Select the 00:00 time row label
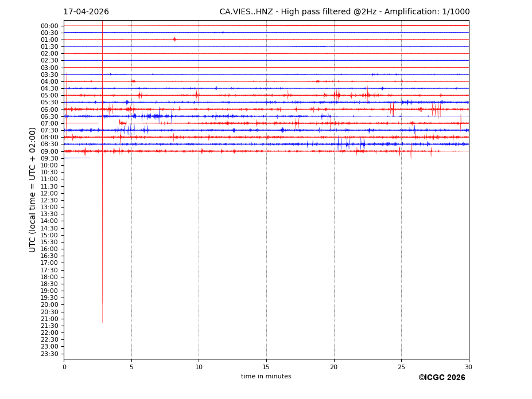The width and height of the screenshot is (532, 399). pyautogui.click(x=49, y=26)
